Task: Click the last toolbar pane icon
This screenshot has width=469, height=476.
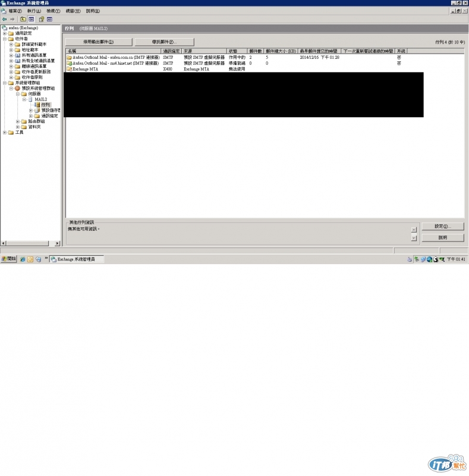Action: click(49, 19)
